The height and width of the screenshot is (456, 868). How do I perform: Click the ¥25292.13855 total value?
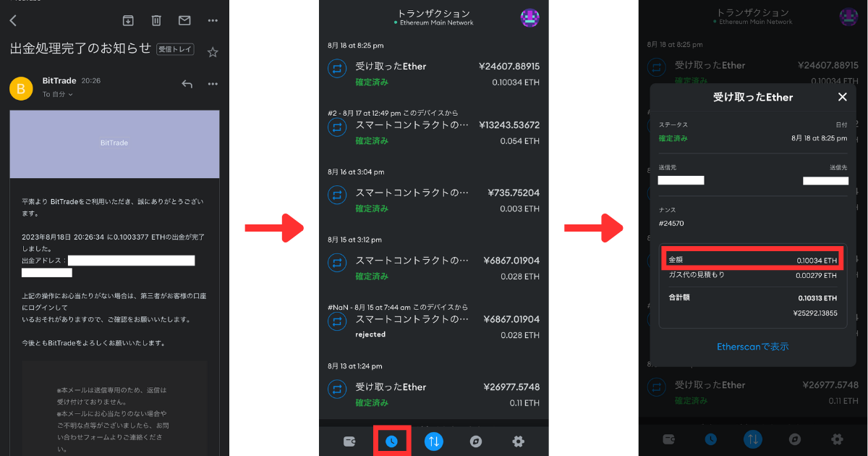pos(815,313)
